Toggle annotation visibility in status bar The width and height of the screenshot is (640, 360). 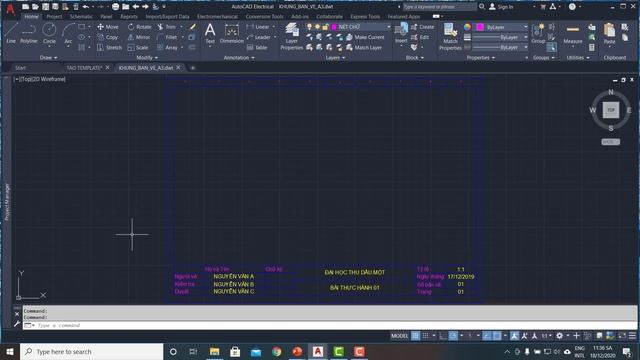pyautogui.click(x=514, y=336)
